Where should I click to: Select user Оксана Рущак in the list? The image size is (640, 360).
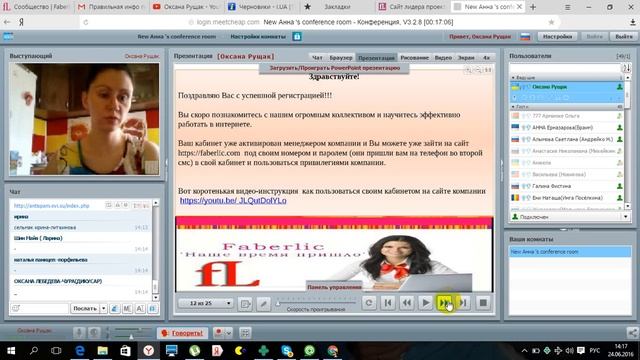[567, 87]
